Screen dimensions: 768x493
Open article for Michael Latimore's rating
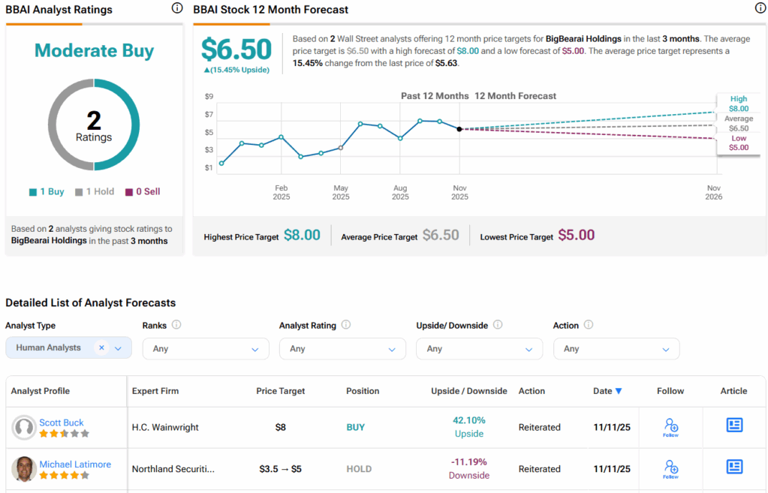734,467
